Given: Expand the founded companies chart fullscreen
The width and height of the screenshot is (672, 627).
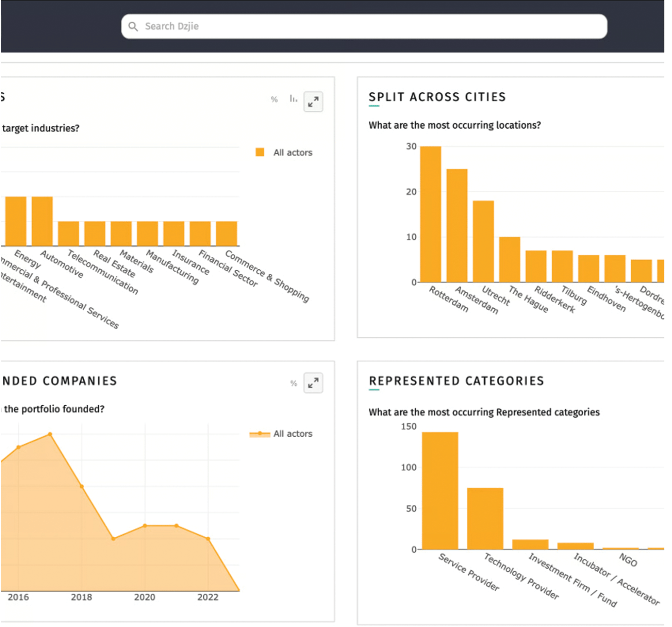Looking at the screenshot, I should pyautogui.click(x=313, y=383).
